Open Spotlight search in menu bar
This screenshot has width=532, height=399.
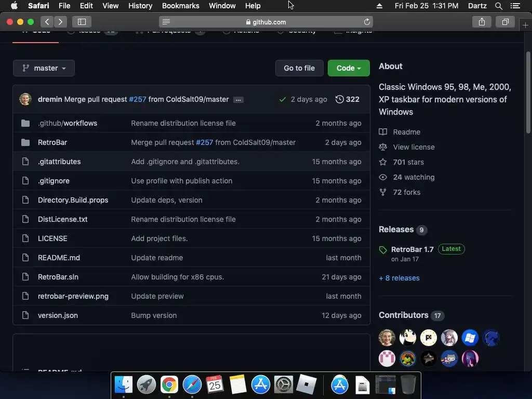[x=498, y=6]
